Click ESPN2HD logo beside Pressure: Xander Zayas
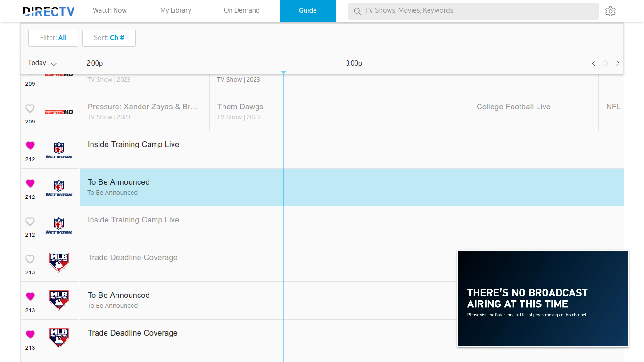The width and height of the screenshot is (644, 362). click(x=59, y=112)
